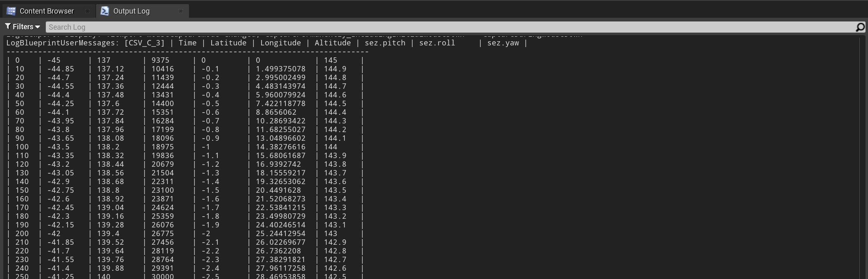The width and height of the screenshot is (868, 279).
Task: Click the magnifying glass search icon
Action: tap(860, 27)
